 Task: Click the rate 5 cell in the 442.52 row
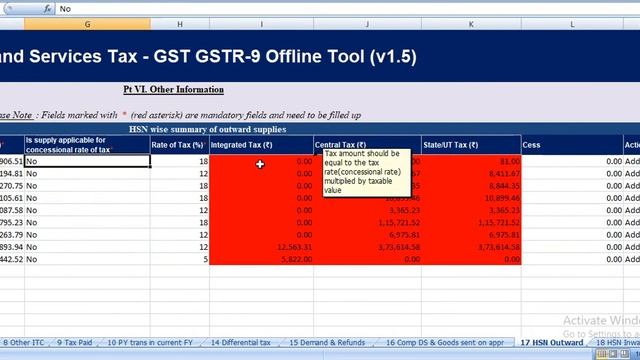(180, 259)
